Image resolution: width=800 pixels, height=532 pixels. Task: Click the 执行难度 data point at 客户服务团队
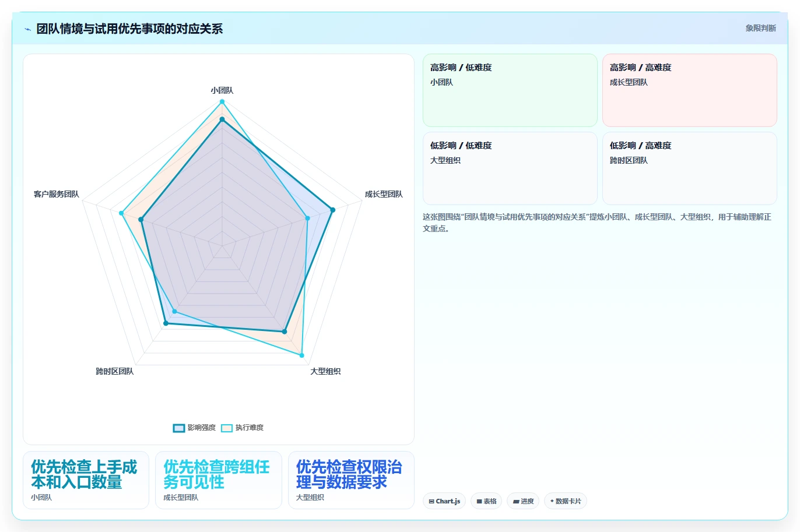pyautogui.click(x=121, y=213)
